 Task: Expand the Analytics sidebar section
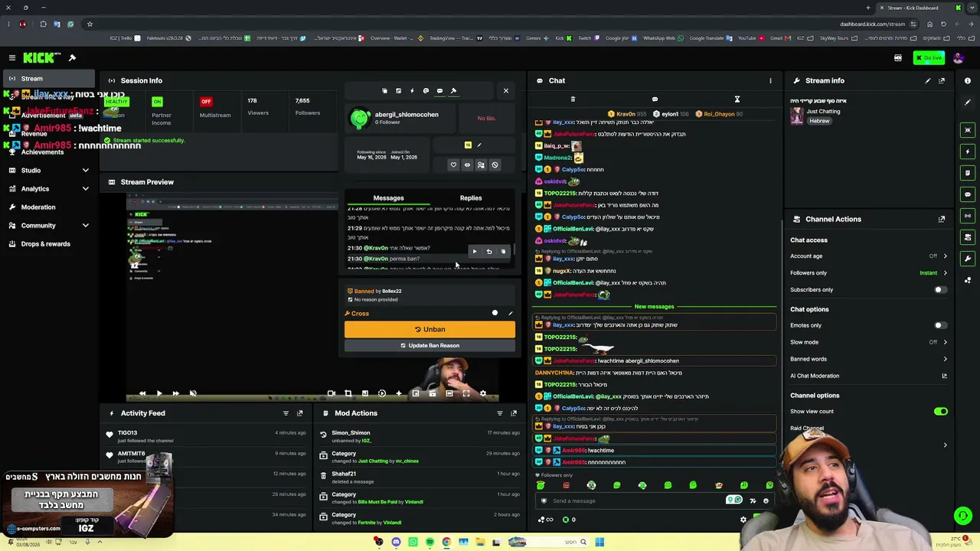click(49, 188)
